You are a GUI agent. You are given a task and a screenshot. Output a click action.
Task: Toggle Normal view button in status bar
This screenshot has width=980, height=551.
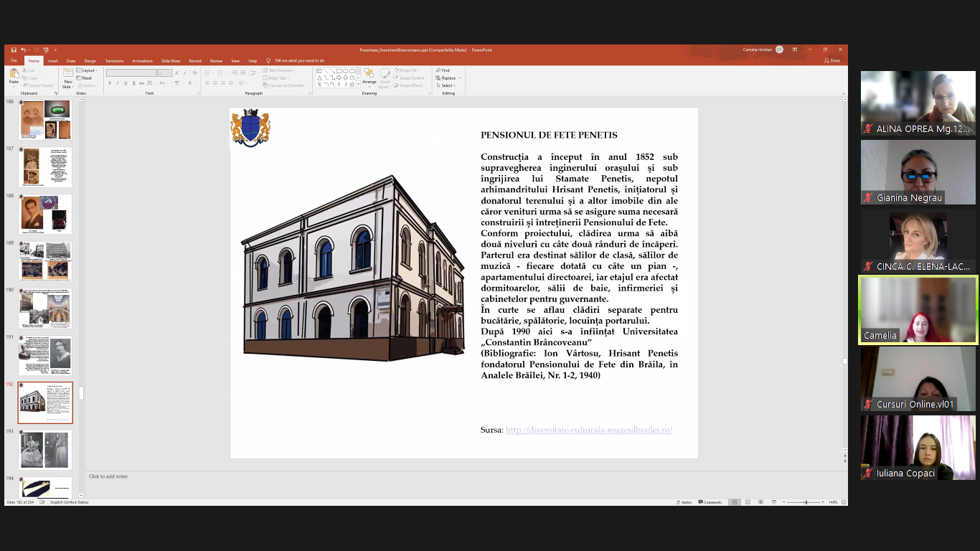point(734,502)
